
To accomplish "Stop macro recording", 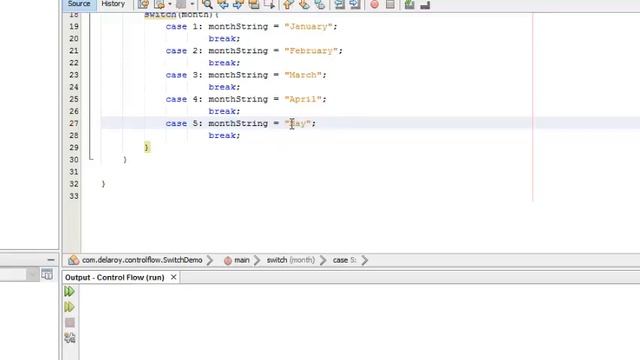I will click(390, 4).
